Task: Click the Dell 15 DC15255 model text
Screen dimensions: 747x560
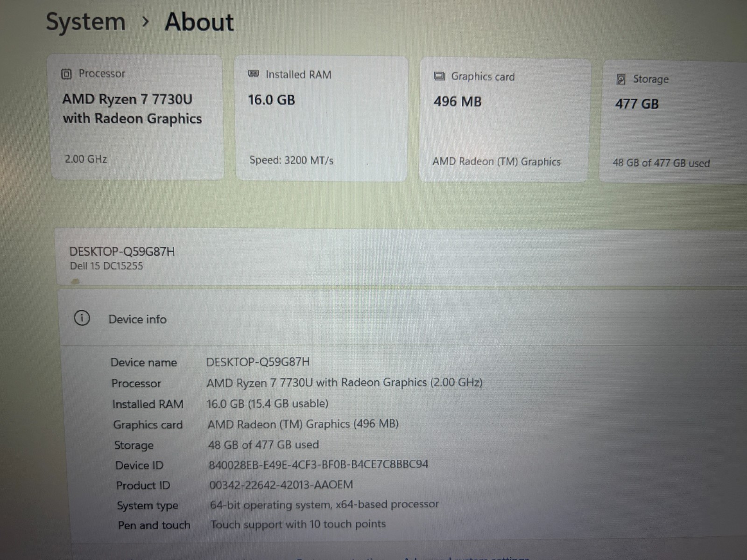Action: 106,266
